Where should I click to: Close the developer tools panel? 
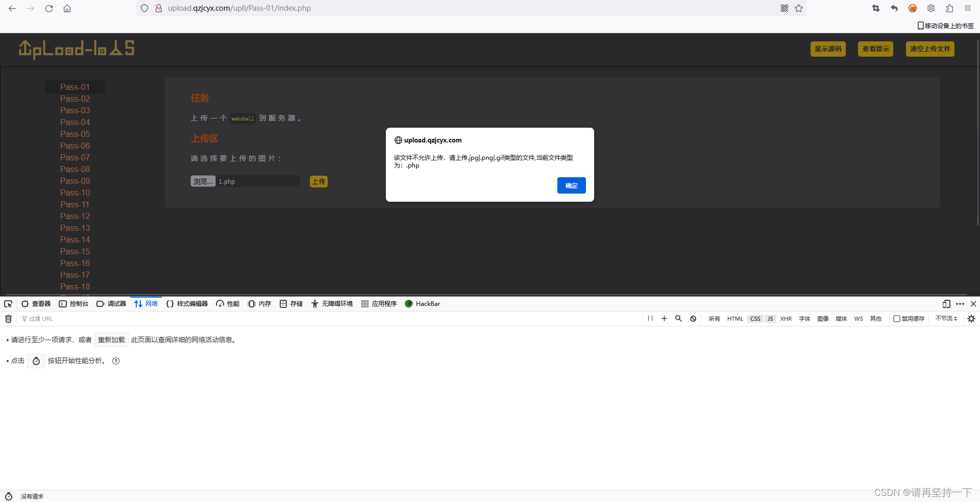(x=973, y=304)
